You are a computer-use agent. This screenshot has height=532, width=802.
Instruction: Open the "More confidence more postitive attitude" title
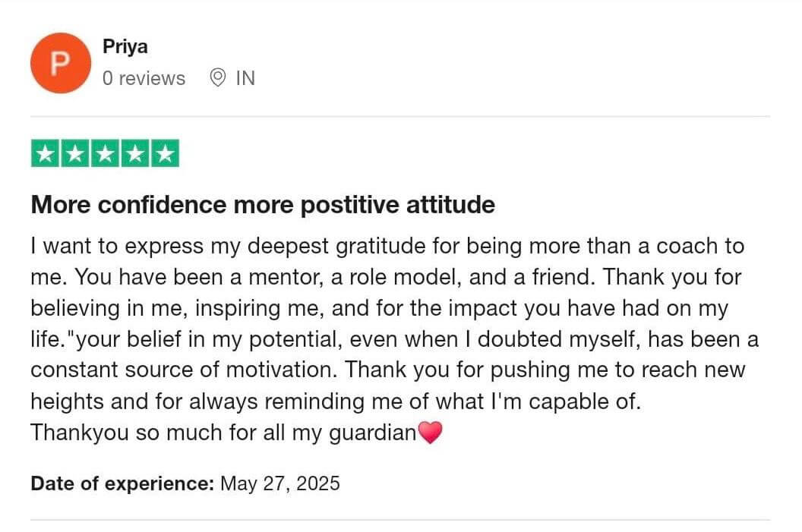click(x=263, y=205)
